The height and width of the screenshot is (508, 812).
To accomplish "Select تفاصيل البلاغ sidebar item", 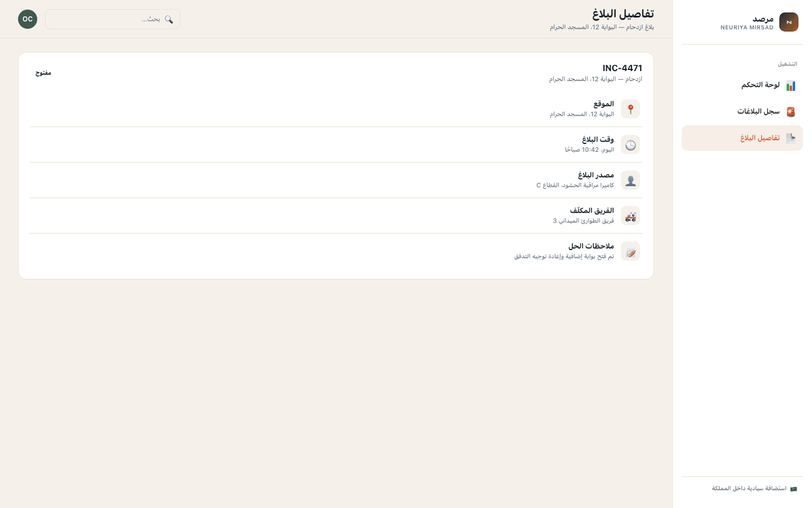I will 742,138.
